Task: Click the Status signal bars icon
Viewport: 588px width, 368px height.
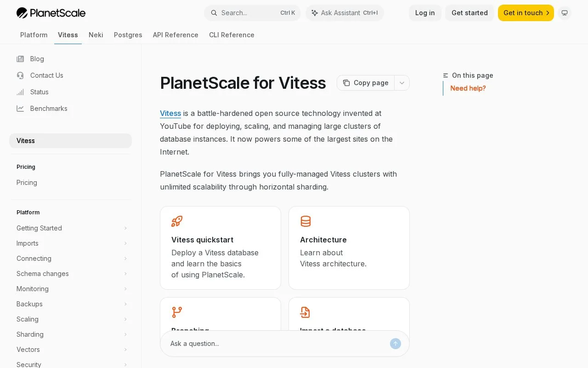Action: [20, 92]
